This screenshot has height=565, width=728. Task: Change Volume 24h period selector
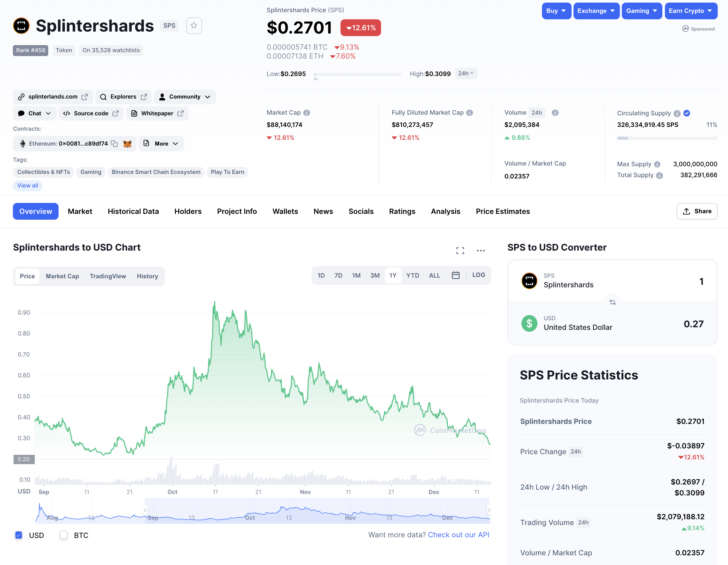click(536, 113)
